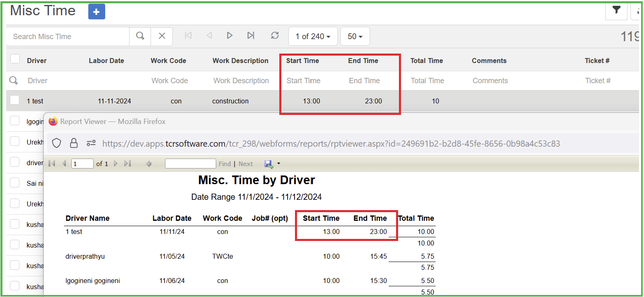Click the TWCte work code in the report
The width and height of the screenshot is (644, 297).
click(223, 256)
